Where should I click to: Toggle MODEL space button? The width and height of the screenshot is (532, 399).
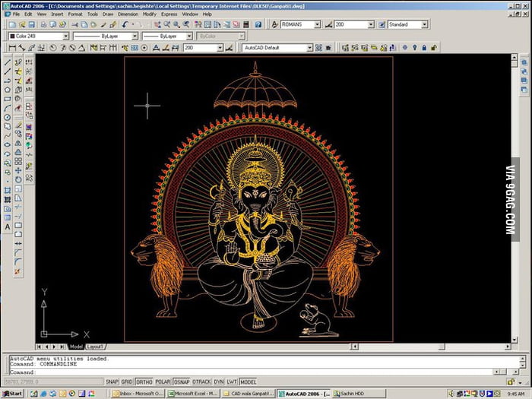[x=249, y=382]
